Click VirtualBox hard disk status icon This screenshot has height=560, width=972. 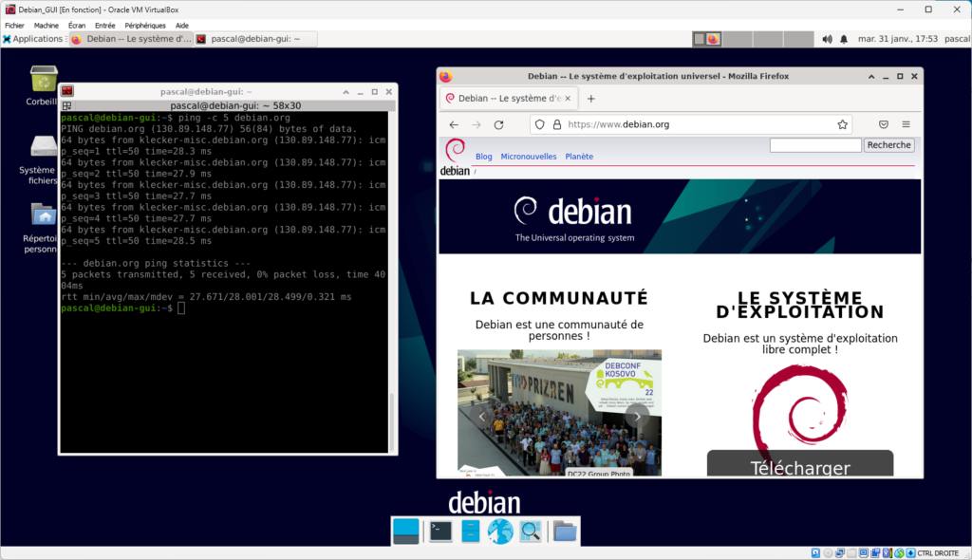tap(815, 553)
